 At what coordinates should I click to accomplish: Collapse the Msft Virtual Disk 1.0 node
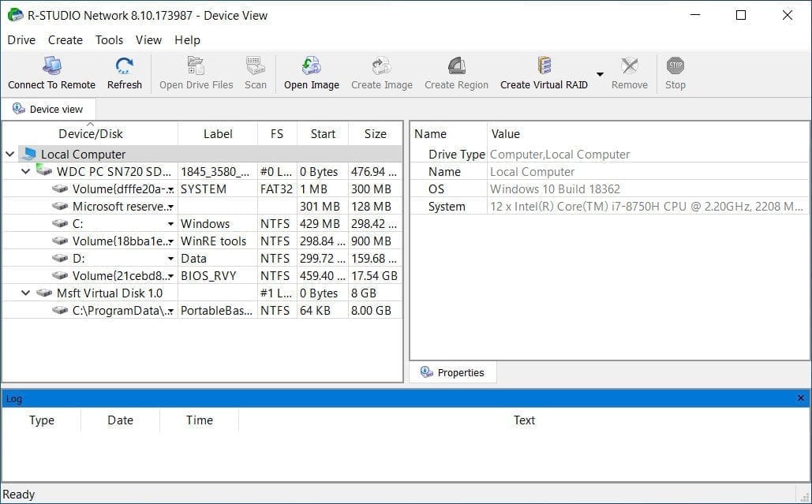(x=25, y=293)
